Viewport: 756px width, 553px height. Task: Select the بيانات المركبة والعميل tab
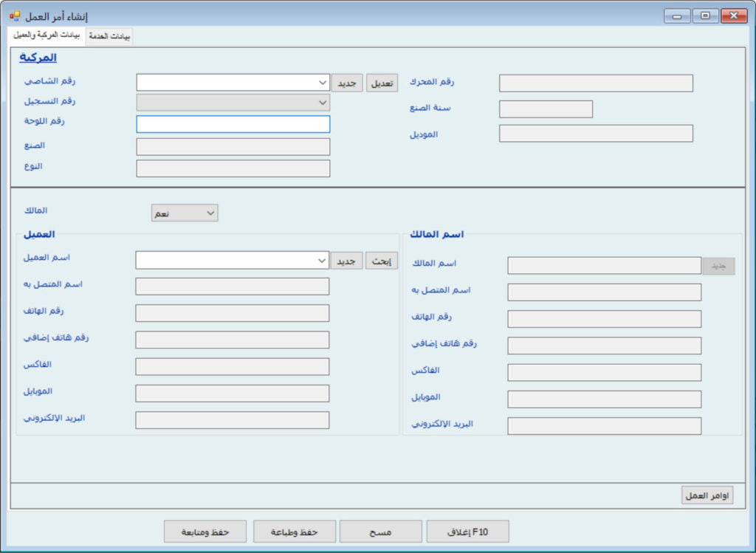47,35
